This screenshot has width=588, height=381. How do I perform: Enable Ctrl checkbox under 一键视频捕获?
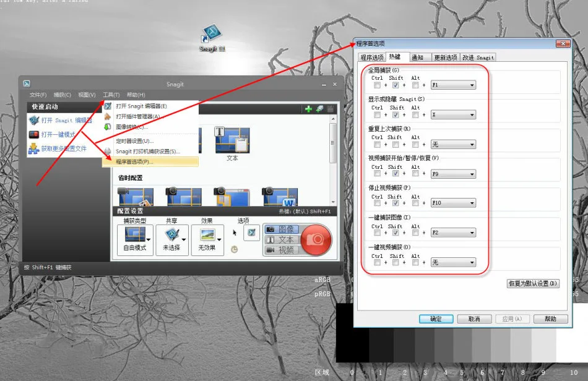point(378,262)
